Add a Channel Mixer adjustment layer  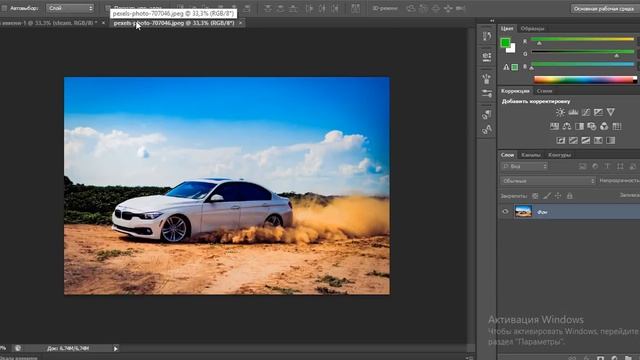(604, 126)
